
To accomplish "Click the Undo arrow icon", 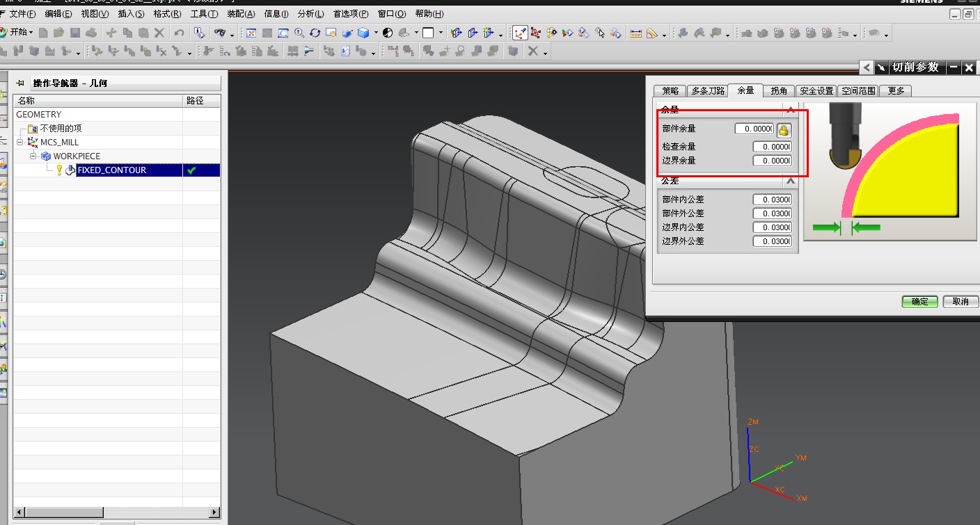I will 180,33.
